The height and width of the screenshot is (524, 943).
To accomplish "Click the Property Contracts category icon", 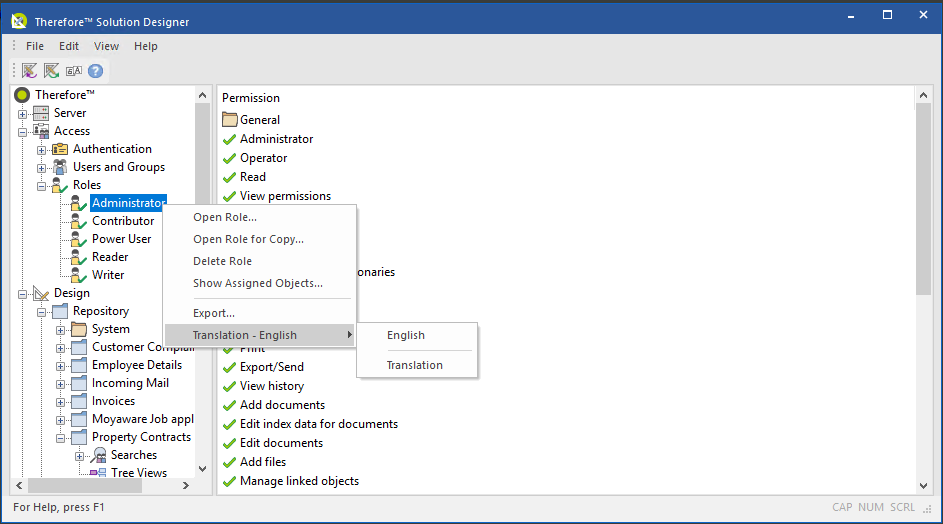I will [x=79, y=437].
